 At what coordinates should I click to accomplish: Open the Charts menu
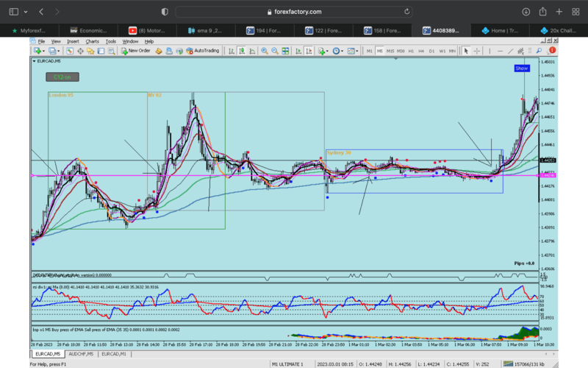[x=92, y=41]
